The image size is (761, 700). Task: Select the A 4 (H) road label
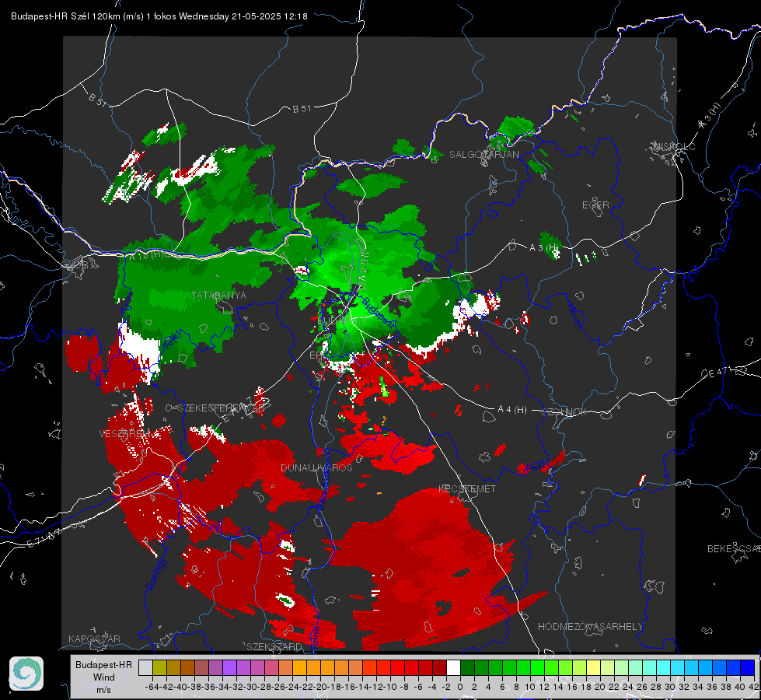tap(512, 410)
